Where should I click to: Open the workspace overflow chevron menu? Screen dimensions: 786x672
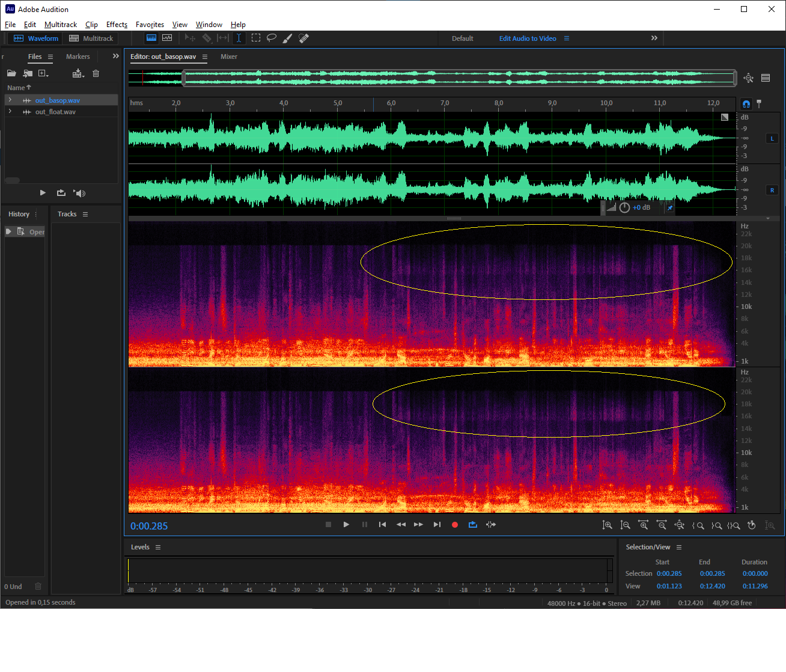654,38
